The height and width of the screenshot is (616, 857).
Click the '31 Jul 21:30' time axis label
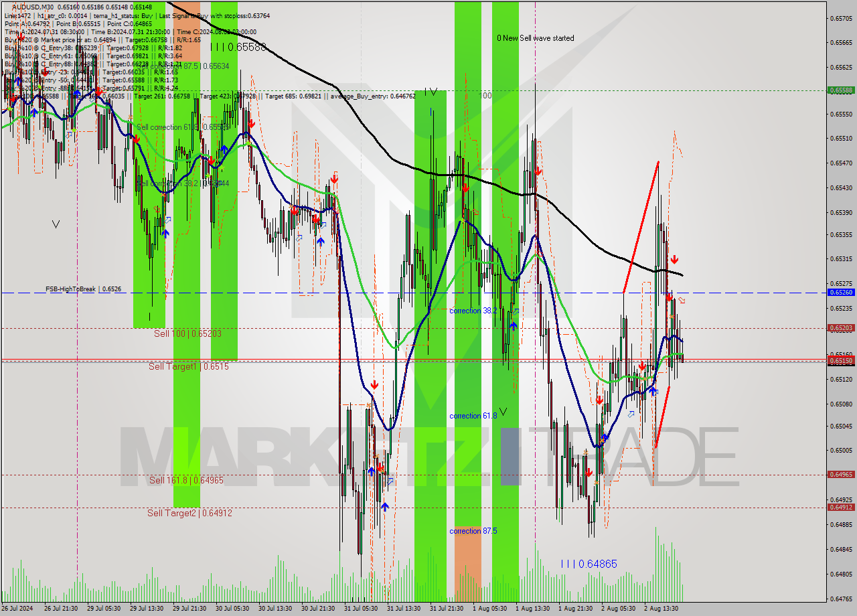tap(447, 609)
